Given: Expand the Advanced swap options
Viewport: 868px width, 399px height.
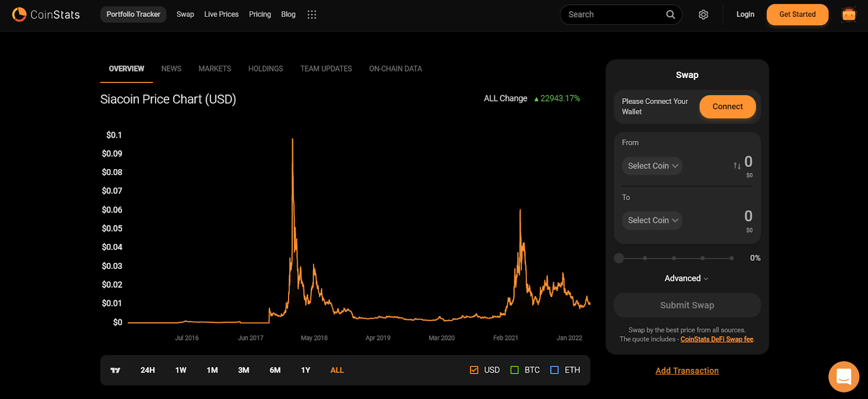Looking at the screenshot, I should (x=687, y=279).
